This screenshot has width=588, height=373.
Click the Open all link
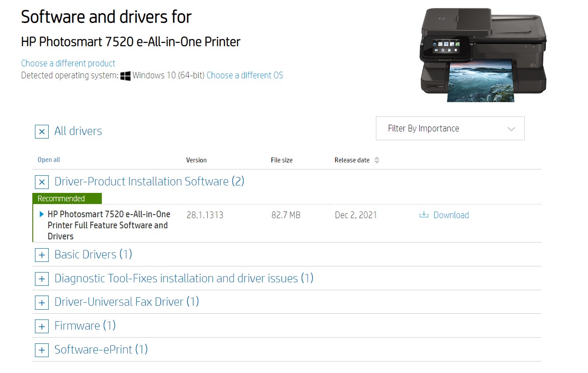click(48, 160)
